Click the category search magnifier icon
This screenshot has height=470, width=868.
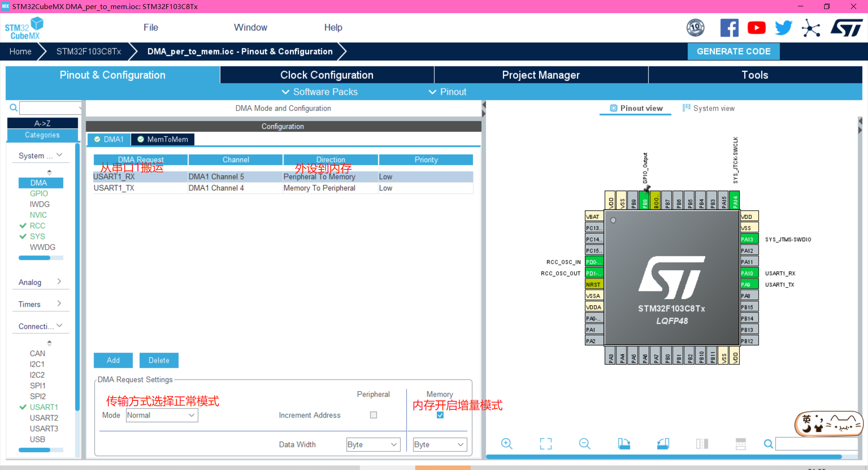point(14,108)
